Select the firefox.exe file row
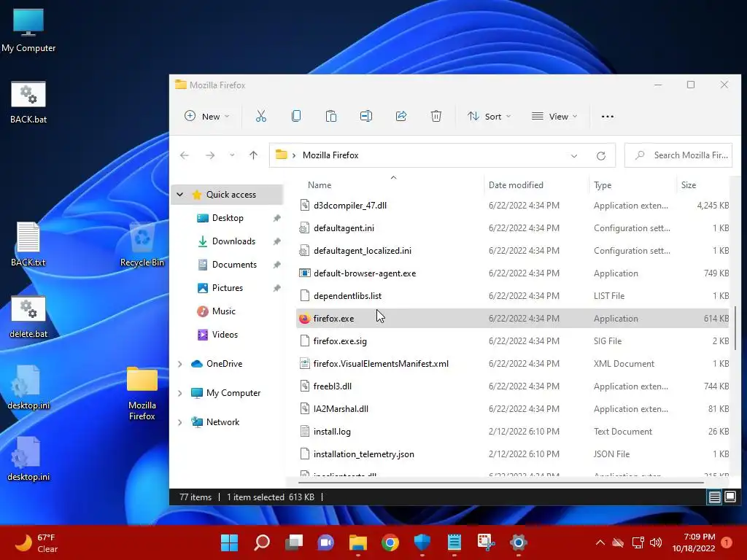The image size is (747, 560). 513,318
